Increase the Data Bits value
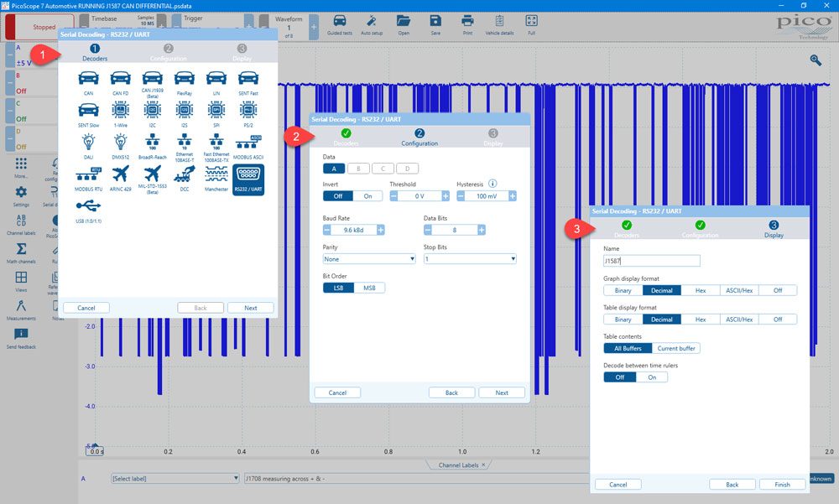 pyautogui.click(x=481, y=230)
